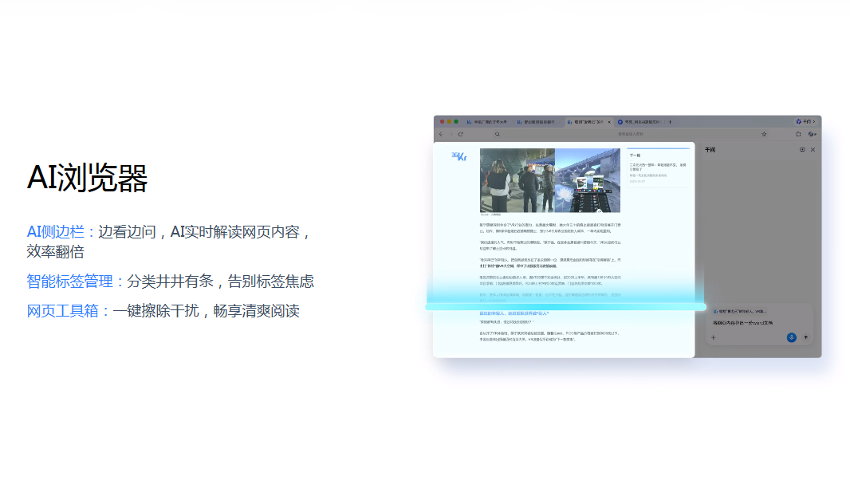Click the left article photo of people
The height and width of the screenshot is (504, 850).
click(517, 180)
